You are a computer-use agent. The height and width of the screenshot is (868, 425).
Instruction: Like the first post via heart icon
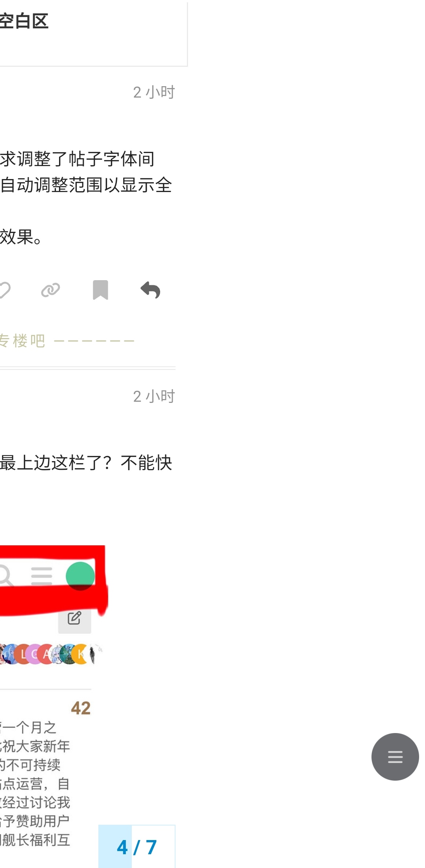click(5, 290)
